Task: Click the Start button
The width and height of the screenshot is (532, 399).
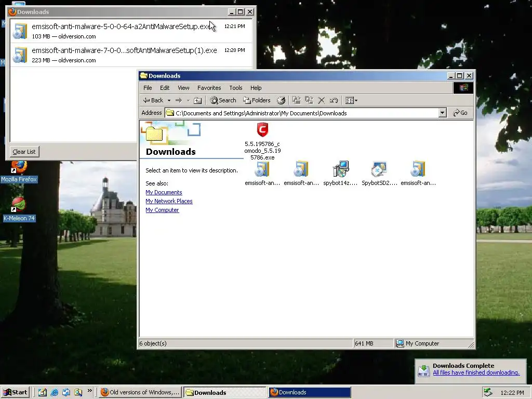Action: (x=16, y=392)
